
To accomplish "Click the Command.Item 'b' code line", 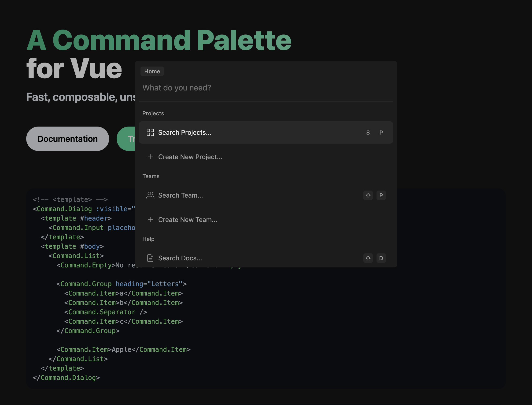I will pyautogui.click(x=124, y=303).
